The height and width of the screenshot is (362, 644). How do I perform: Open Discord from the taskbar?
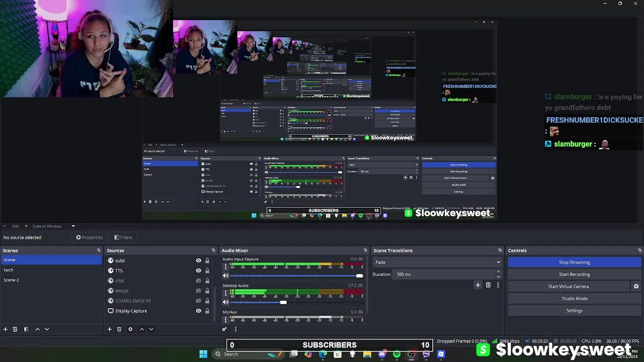tap(382, 354)
